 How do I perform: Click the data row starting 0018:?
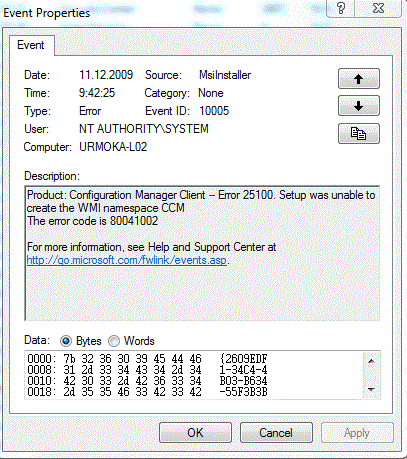(147, 392)
